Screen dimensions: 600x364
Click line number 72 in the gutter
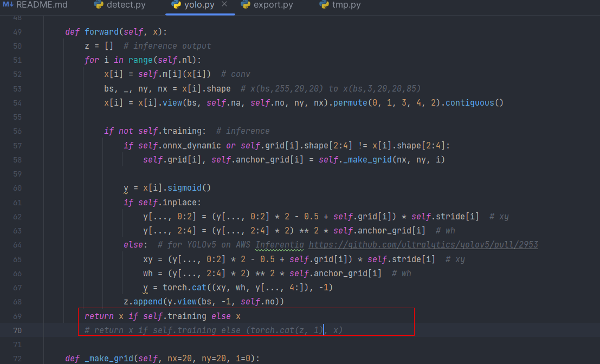17,359
